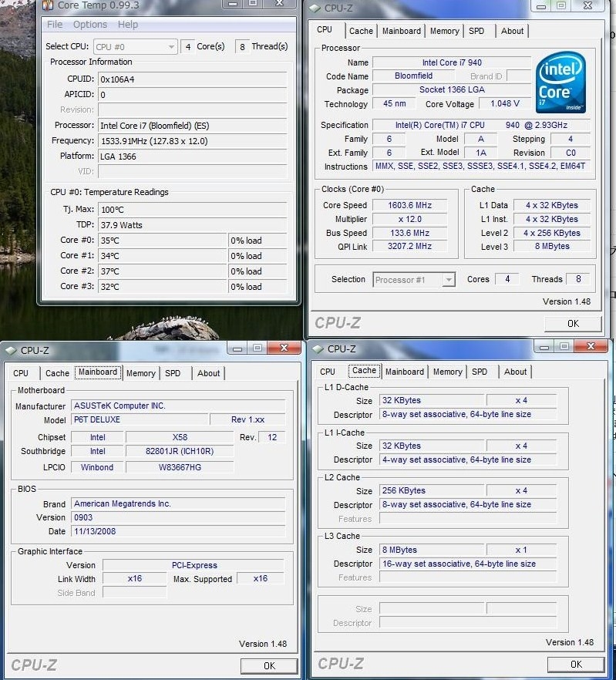The image size is (616, 680).
Task: Switch to About tab in top-right CPU-Z
Action: (513, 31)
